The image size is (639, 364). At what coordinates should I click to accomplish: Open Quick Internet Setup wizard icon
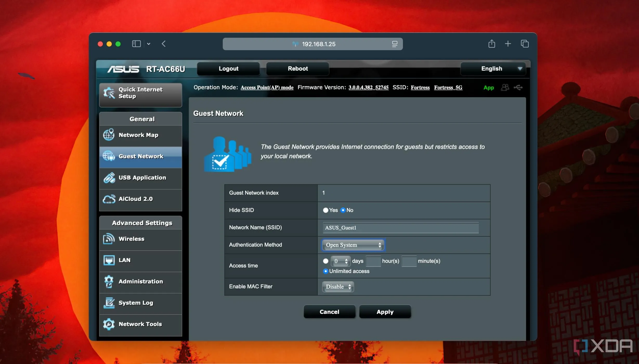[x=109, y=93]
